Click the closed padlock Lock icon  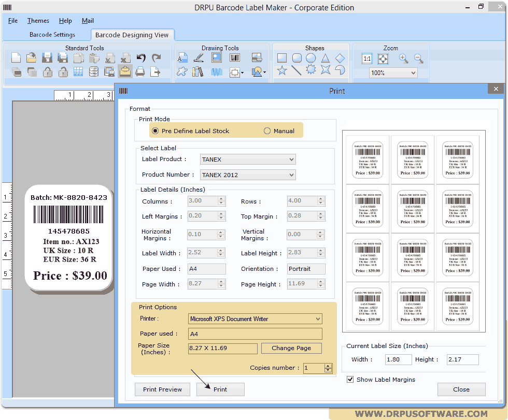coord(48,71)
